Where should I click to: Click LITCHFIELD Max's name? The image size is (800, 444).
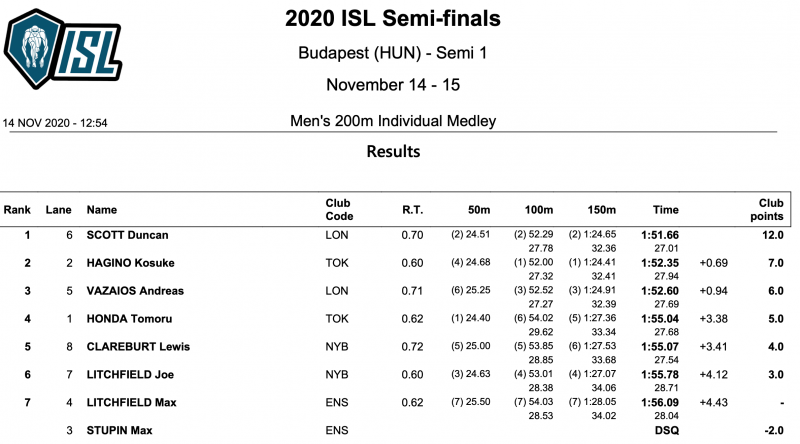click(131, 403)
